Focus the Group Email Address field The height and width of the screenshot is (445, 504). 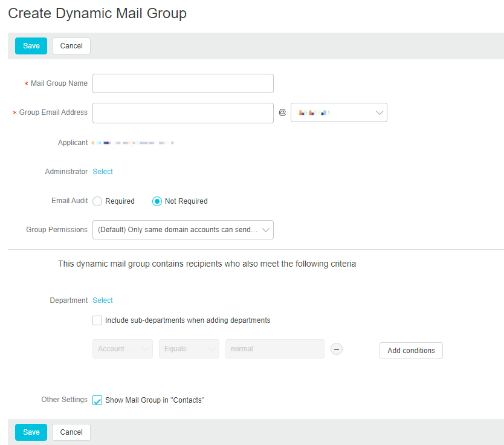(x=183, y=112)
